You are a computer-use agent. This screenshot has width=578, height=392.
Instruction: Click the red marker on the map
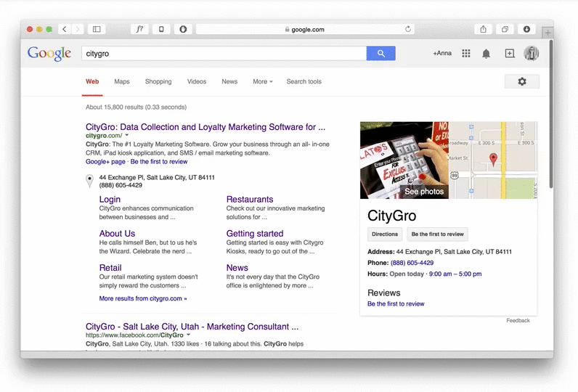[493, 159]
